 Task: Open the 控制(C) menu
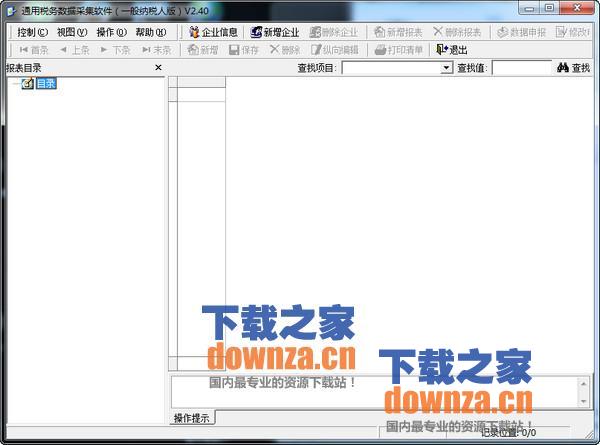coord(33,33)
